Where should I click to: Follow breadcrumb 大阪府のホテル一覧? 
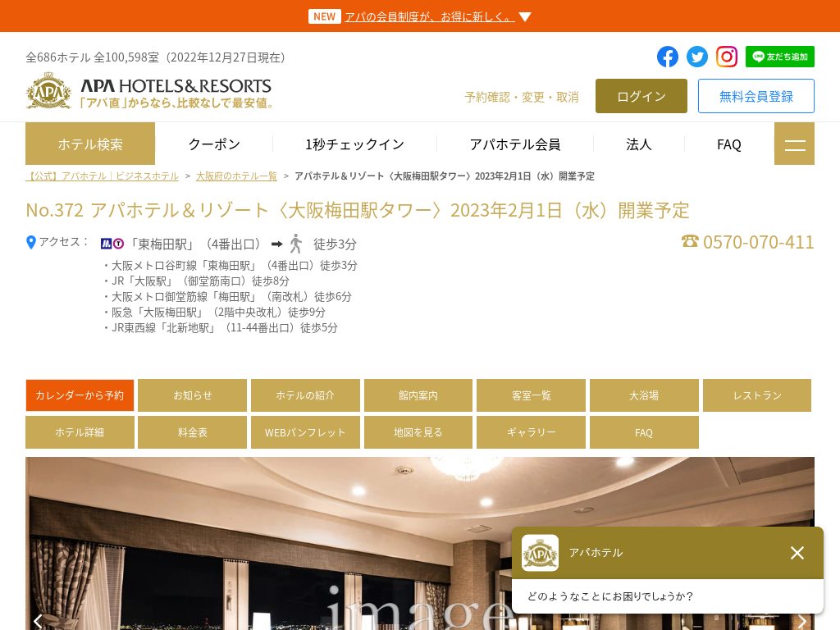(236, 176)
